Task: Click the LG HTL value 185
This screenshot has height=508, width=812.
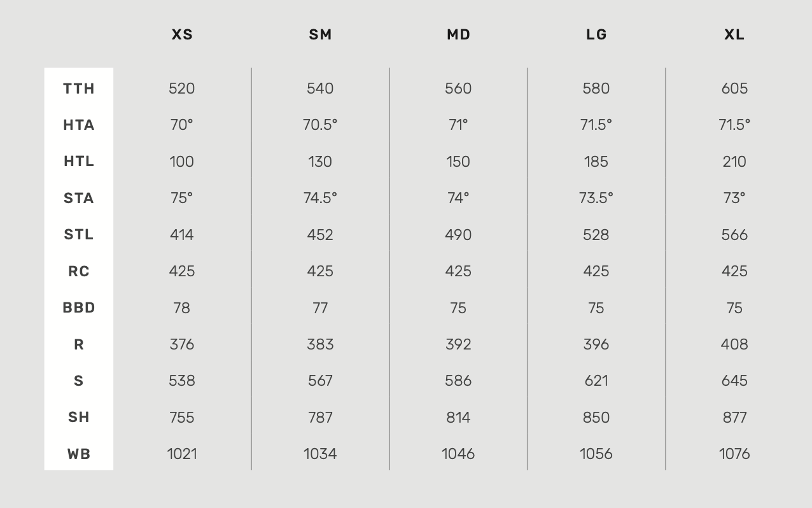Action: tap(596, 162)
